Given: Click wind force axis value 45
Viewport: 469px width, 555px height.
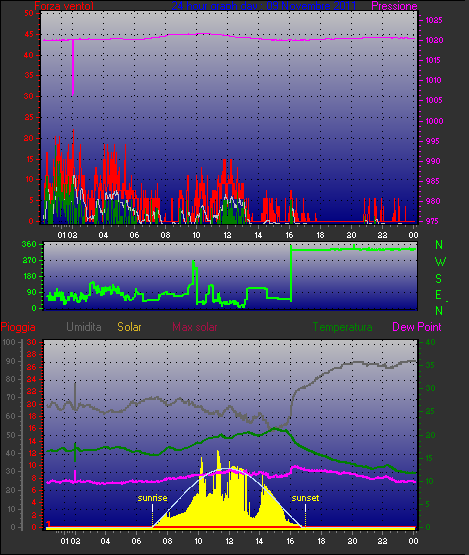Looking at the screenshot, I should click(x=29, y=34).
